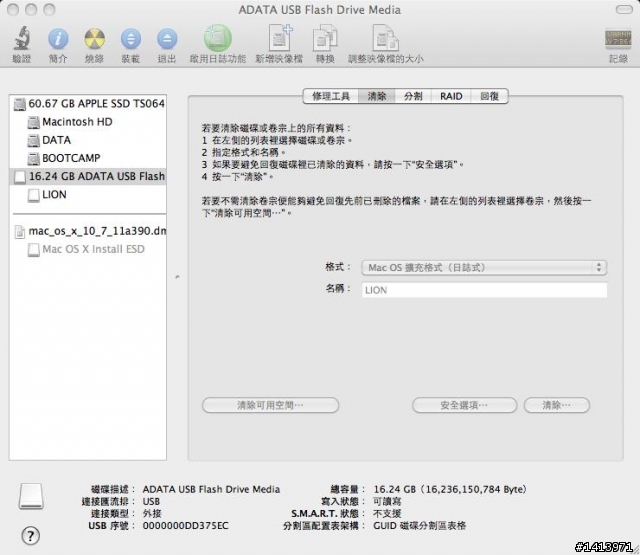Click the Resize Image toolbar icon
The image size is (640, 555).
(385, 38)
